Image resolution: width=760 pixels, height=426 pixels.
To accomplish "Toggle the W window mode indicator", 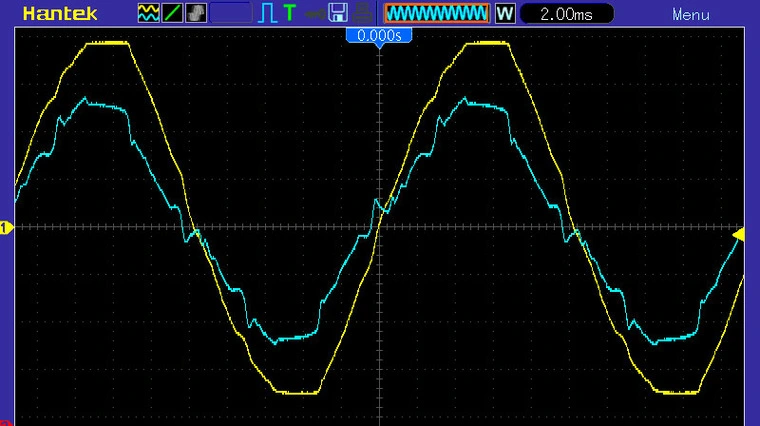I will [505, 14].
